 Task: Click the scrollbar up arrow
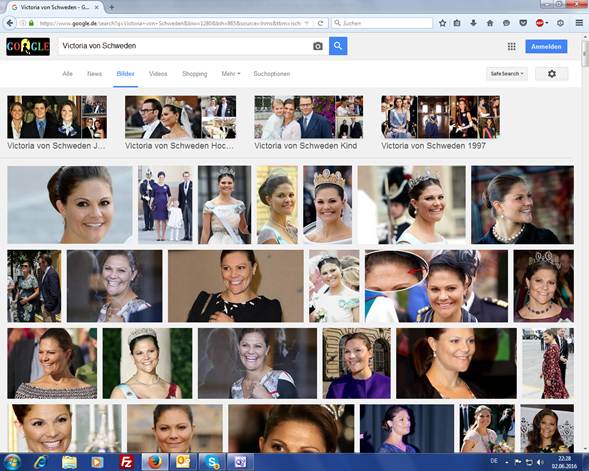(585, 37)
